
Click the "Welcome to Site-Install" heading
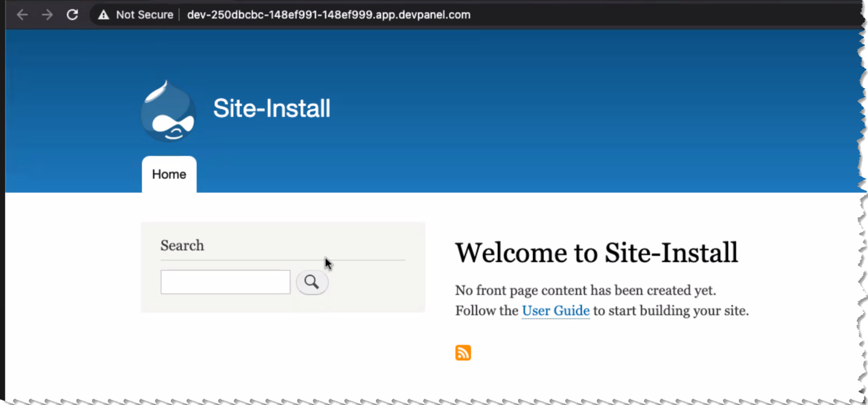[596, 253]
